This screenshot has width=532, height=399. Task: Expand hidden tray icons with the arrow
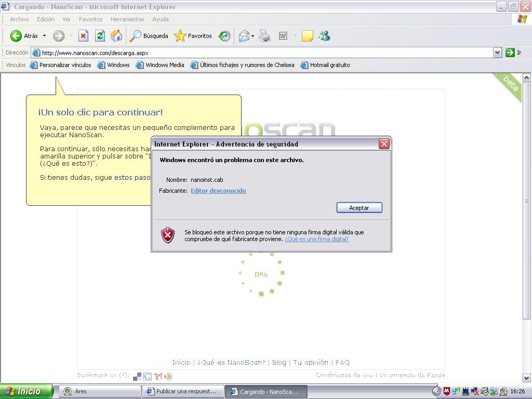[436, 392]
